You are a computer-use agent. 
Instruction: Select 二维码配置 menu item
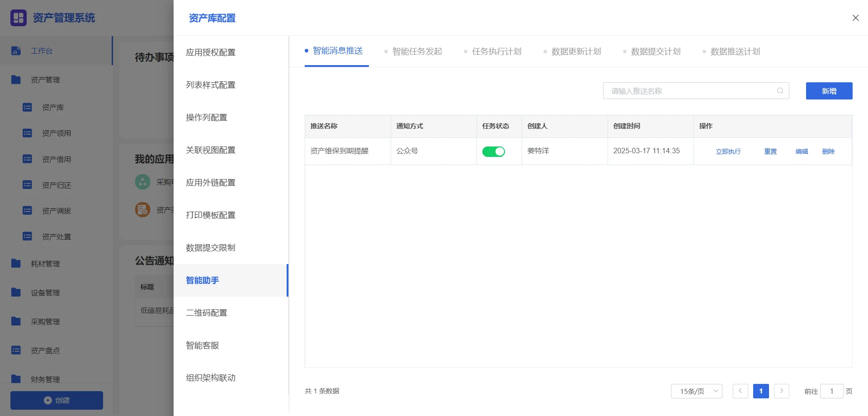pyautogui.click(x=231, y=313)
